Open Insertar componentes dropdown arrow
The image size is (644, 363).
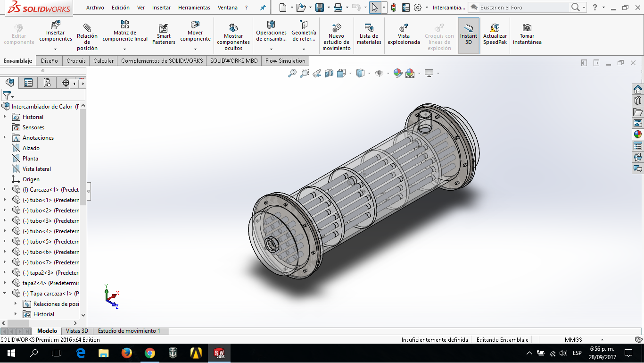click(55, 49)
